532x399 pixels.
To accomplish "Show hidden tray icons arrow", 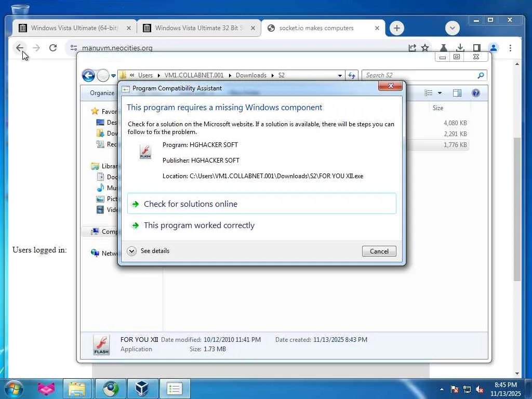I will [442, 389].
